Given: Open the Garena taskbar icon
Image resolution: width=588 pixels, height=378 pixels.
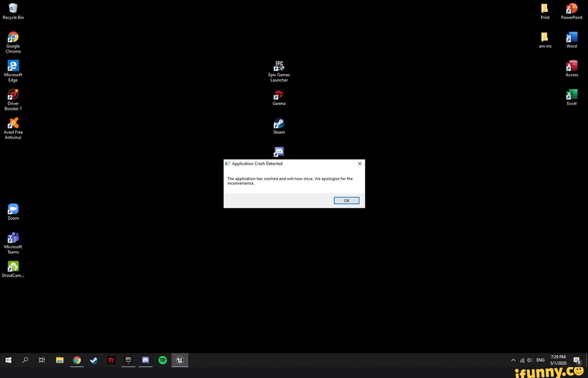Looking at the screenshot, I should 111,360.
